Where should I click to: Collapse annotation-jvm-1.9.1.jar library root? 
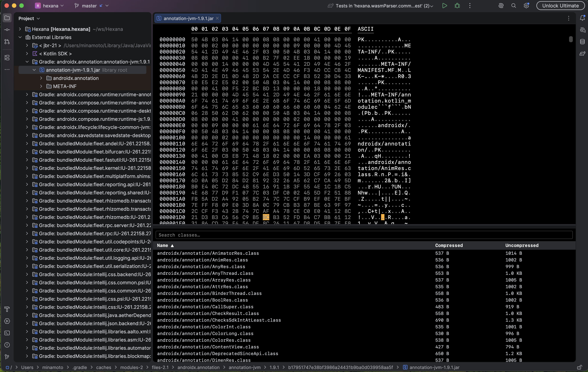[34, 70]
